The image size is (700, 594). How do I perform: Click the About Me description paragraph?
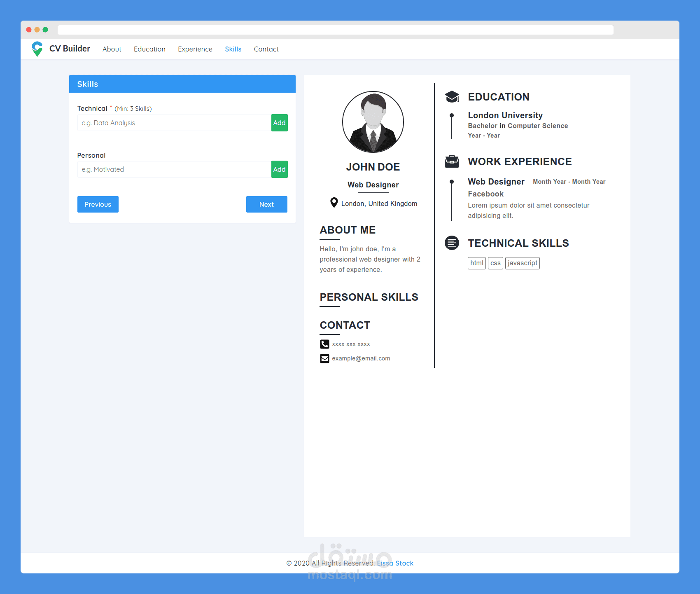pos(370,259)
